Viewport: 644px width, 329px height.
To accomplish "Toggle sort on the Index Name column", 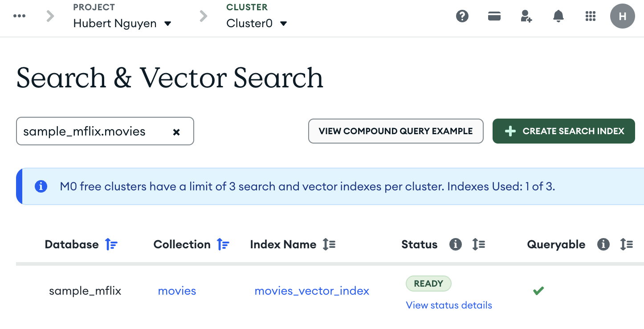I will pos(329,244).
